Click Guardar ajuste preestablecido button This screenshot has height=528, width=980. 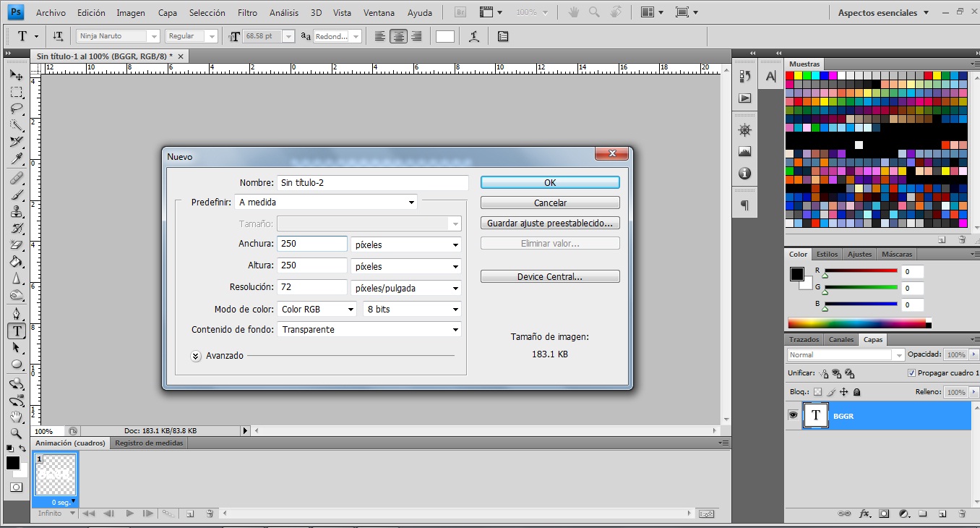coord(550,223)
